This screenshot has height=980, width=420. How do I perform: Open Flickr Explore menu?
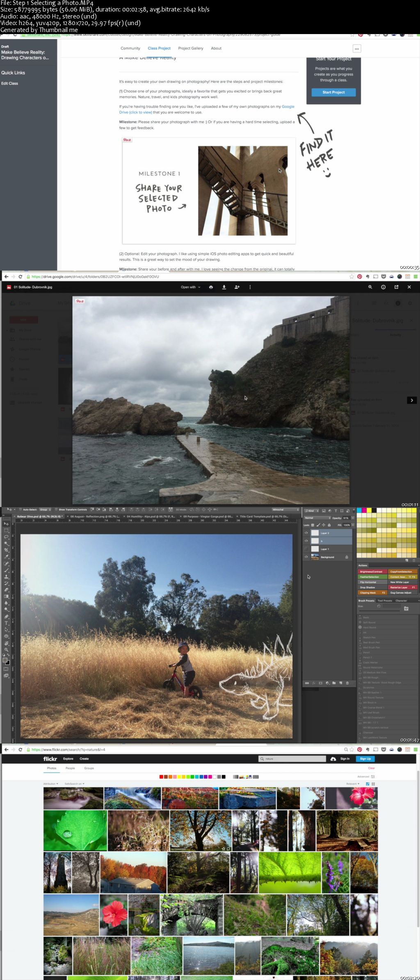pyautogui.click(x=68, y=759)
